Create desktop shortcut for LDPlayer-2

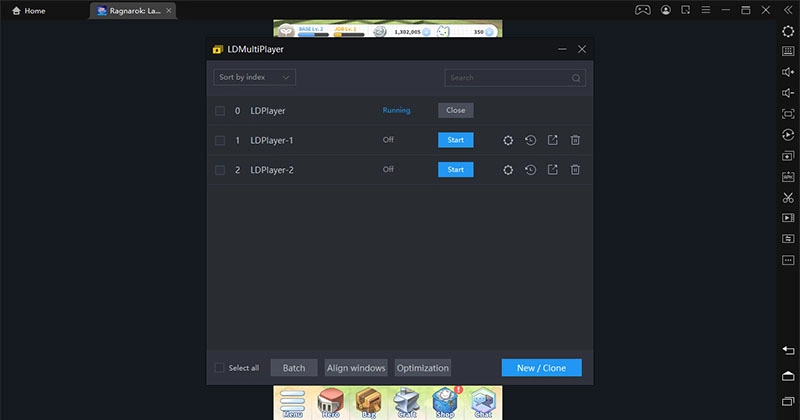[x=553, y=170]
